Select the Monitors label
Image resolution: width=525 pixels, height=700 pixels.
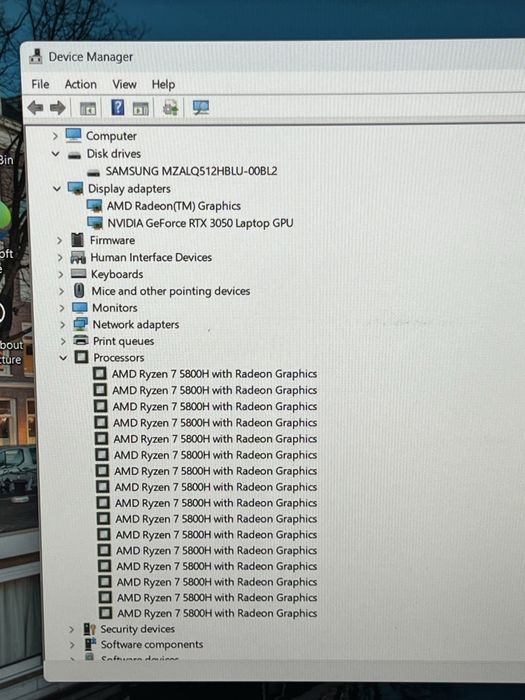[115, 308]
